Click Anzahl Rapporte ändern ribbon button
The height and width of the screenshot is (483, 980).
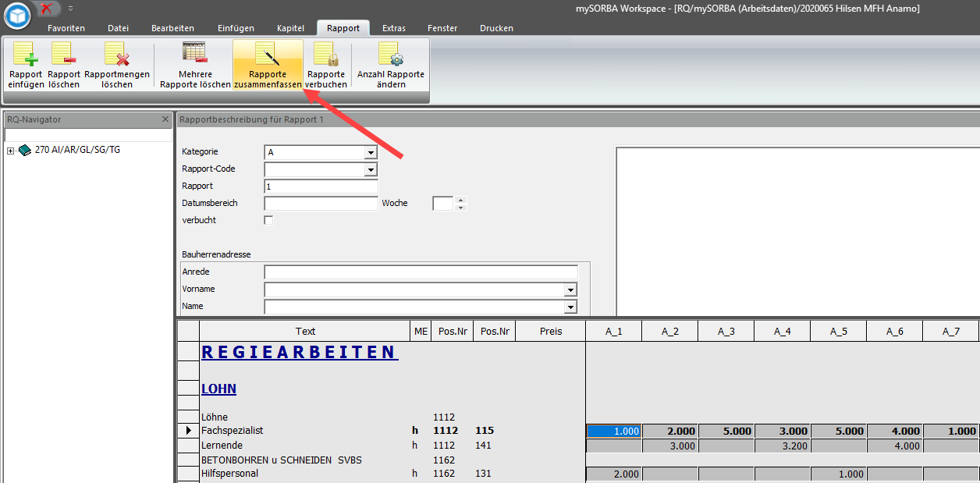click(391, 65)
